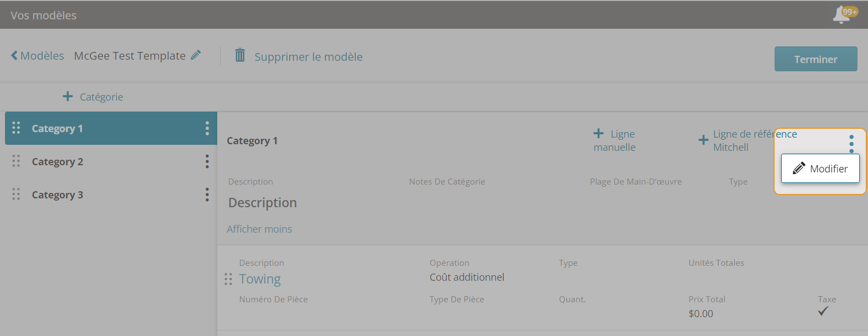
Task: Open Category 3 options menu
Action: click(x=207, y=195)
